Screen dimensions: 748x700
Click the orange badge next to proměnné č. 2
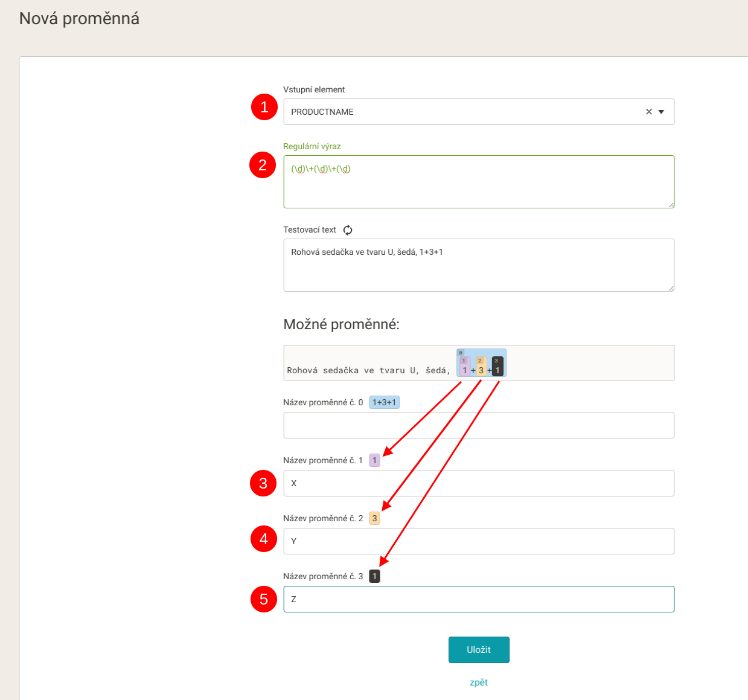374,518
